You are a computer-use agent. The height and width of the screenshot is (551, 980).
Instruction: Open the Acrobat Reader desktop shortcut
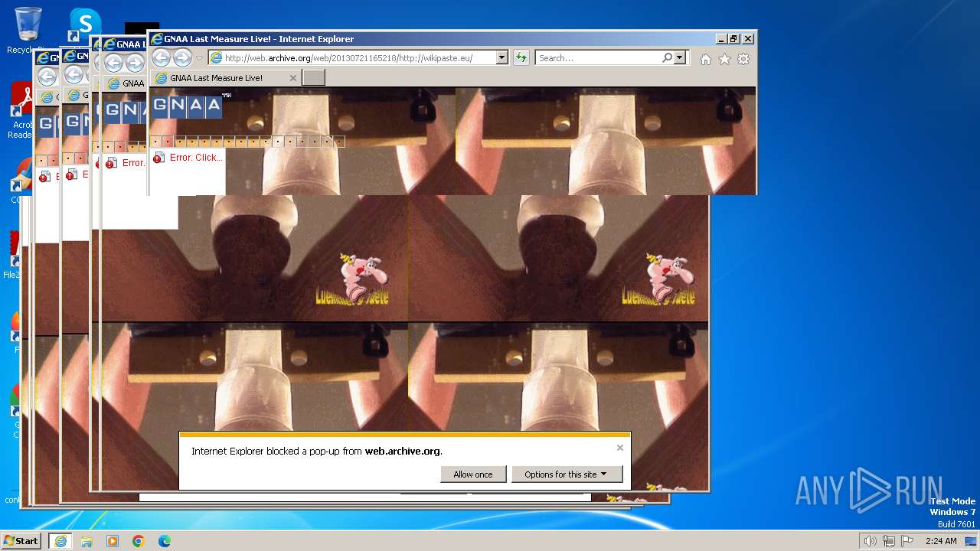(x=21, y=111)
